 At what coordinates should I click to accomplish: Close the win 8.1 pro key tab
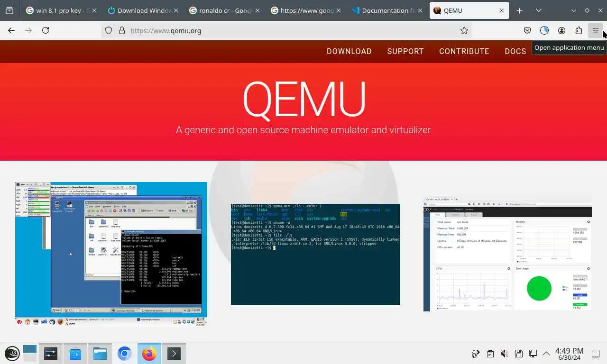[x=93, y=10]
